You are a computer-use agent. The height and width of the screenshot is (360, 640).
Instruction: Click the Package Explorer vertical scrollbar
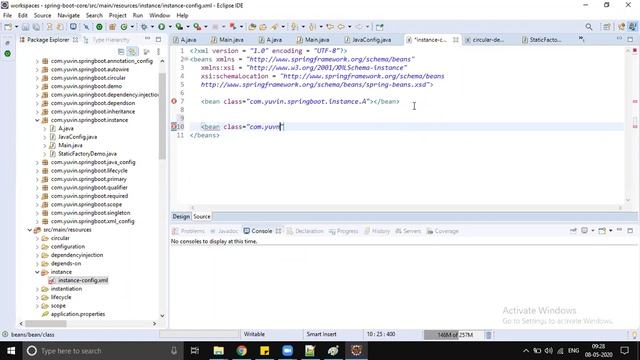point(162,116)
